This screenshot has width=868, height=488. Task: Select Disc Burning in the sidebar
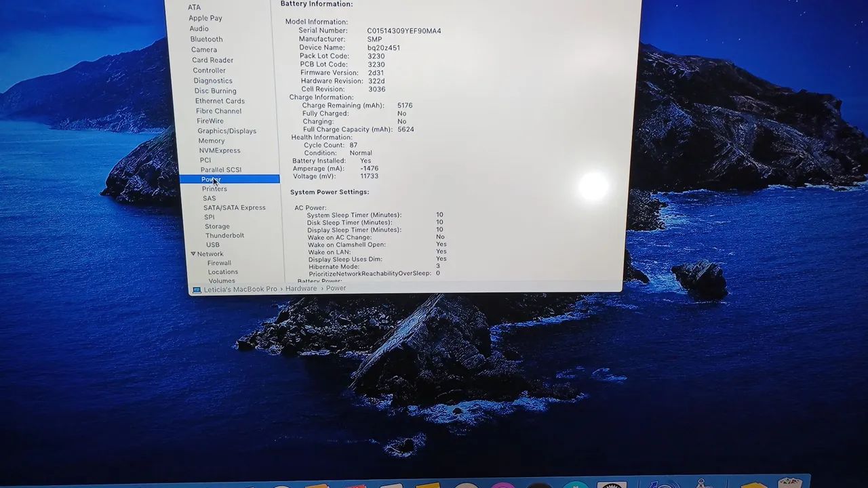click(215, 91)
